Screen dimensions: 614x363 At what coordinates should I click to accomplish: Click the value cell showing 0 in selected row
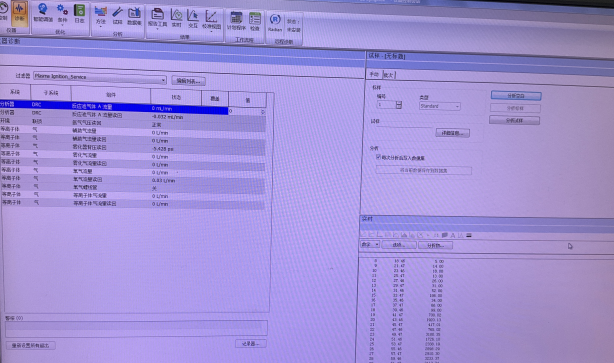point(247,111)
